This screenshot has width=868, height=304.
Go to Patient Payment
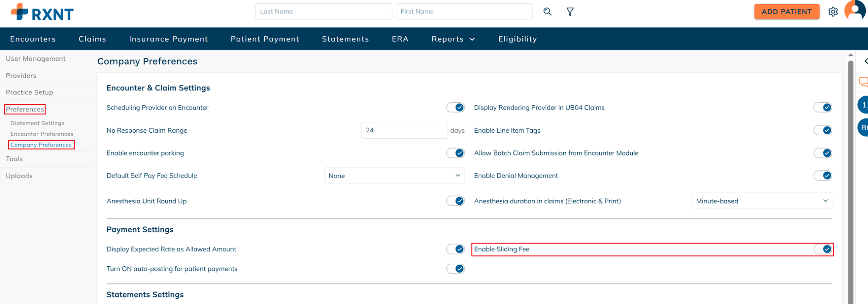point(265,39)
